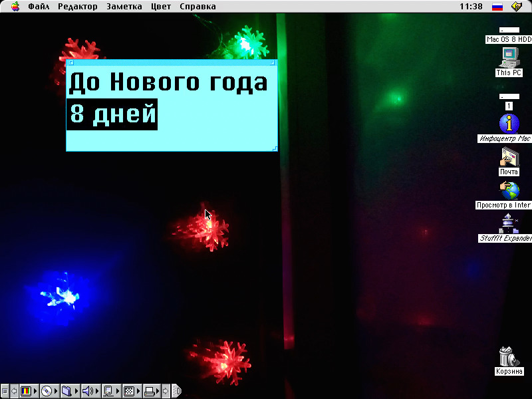
Task: Click the sticky note's resize corner
Action: tap(275, 148)
